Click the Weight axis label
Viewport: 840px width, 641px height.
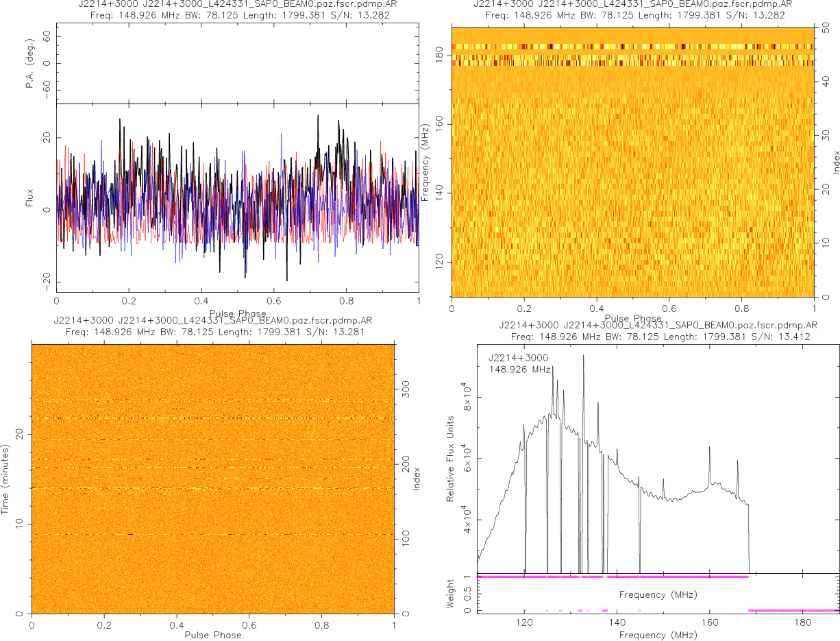click(x=450, y=593)
